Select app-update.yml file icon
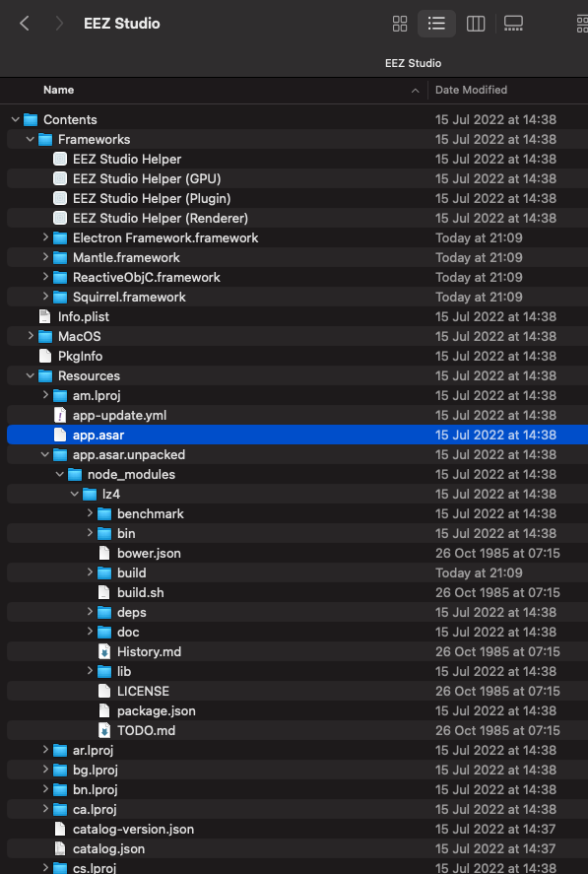Image resolution: width=588 pixels, height=874 pixels. tap(60, 415)
